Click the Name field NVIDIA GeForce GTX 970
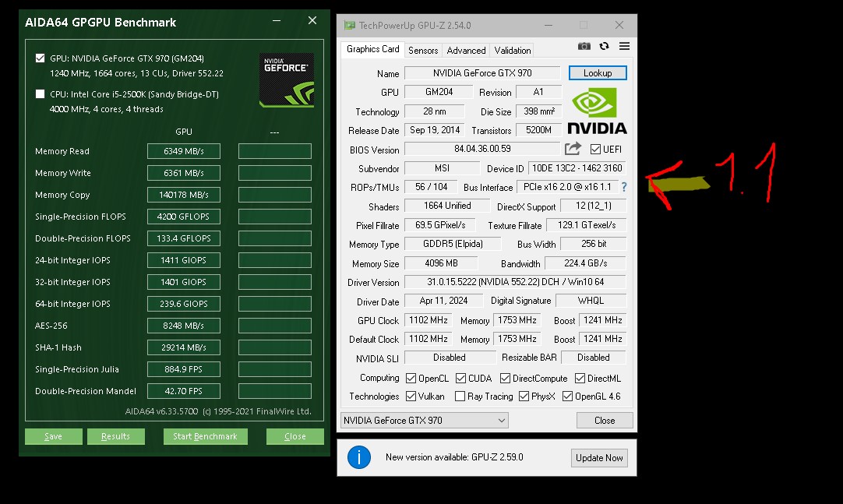The height and width of the screenshot is (504, 843). [x=482, y=73]
